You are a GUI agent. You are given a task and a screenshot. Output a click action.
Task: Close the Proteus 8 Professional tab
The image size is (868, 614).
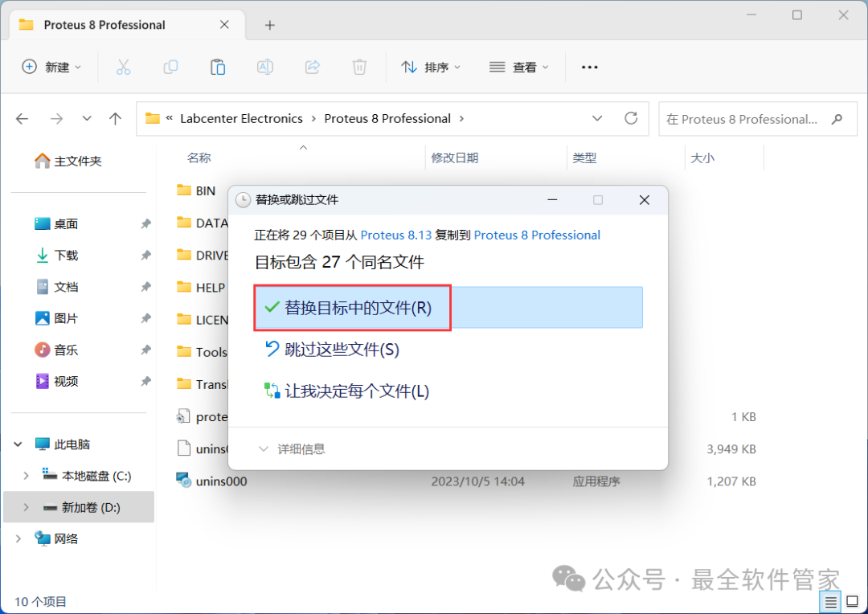click(x=224, y=24)
